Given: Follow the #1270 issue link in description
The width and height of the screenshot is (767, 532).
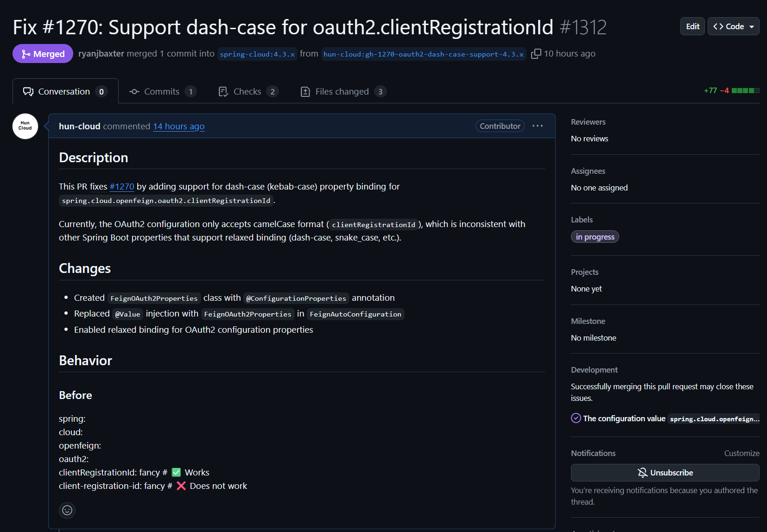Looking at the screenshot, I should click(122, 186).
